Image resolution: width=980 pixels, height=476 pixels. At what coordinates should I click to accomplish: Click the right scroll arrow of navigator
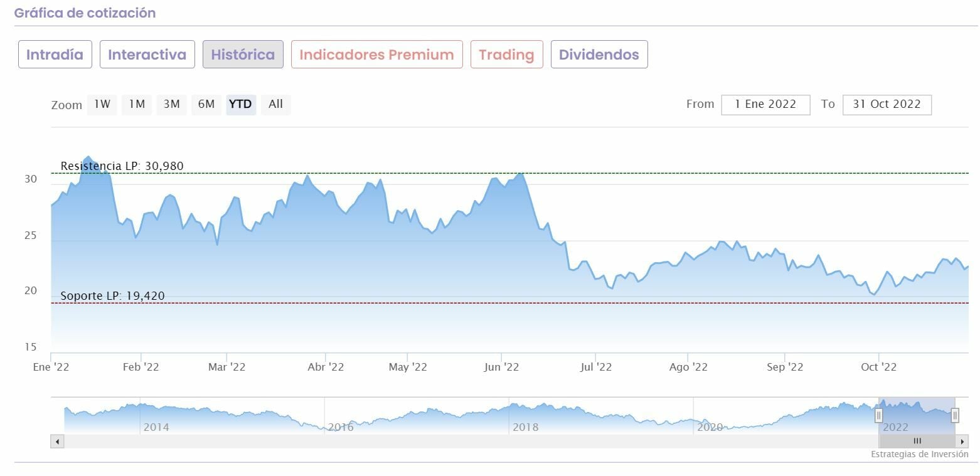coord(962,442)
